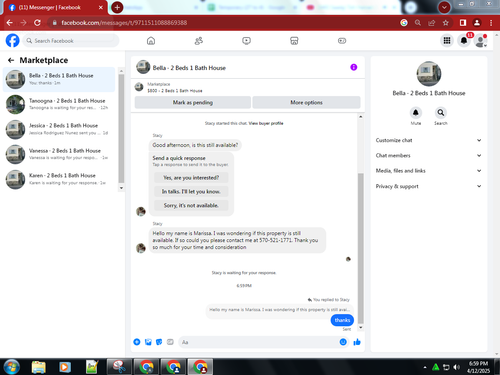Open Bella - 2 Beds 1 Bath House chat
The width and height of the screenshot is (500, 375).
tap(59, 79)
